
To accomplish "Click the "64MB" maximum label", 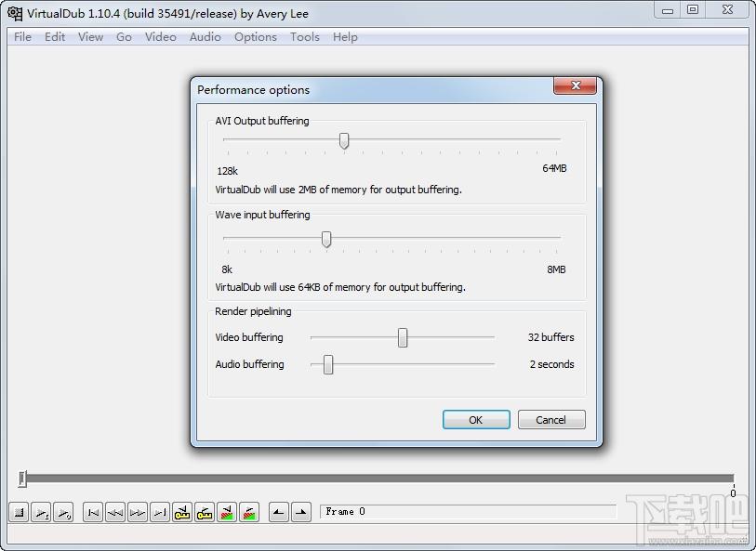I will 554,168.
